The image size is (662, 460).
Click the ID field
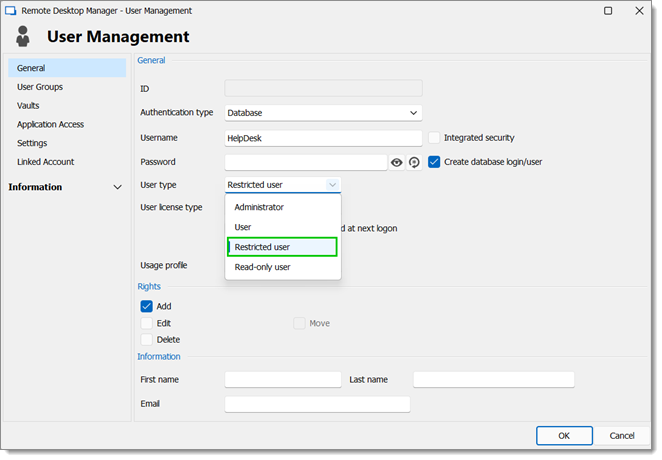(x=323, y=89)
